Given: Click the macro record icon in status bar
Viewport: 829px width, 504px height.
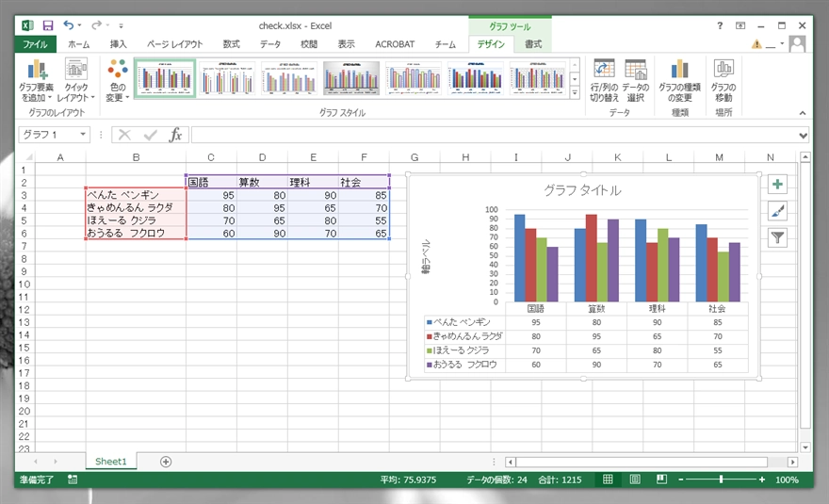Looking at the screenshot, I should (x=73, y=480).
